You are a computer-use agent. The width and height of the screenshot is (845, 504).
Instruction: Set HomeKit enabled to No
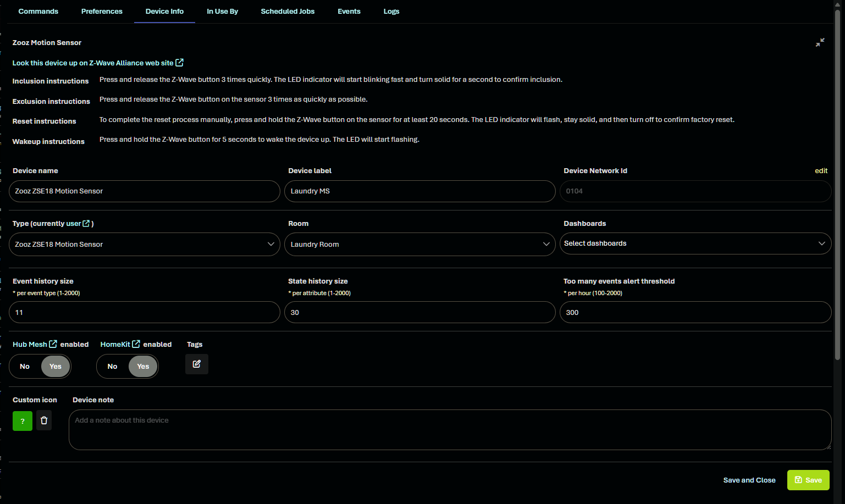click(x=112, y=367)
